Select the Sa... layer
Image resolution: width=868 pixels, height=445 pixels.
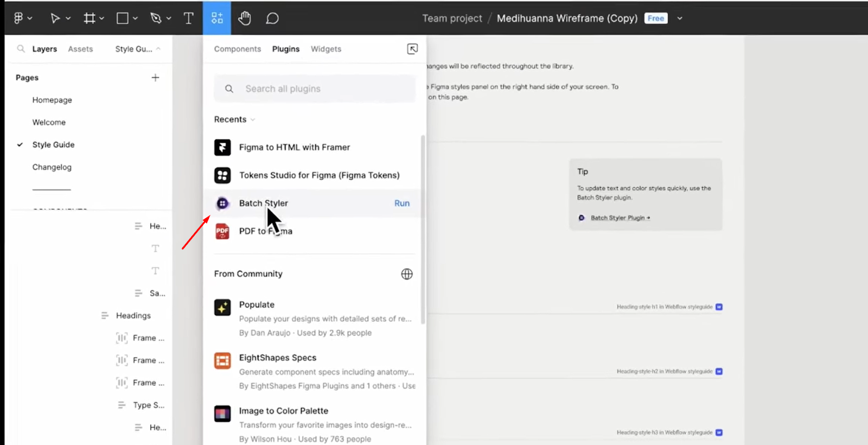point(157,293)
